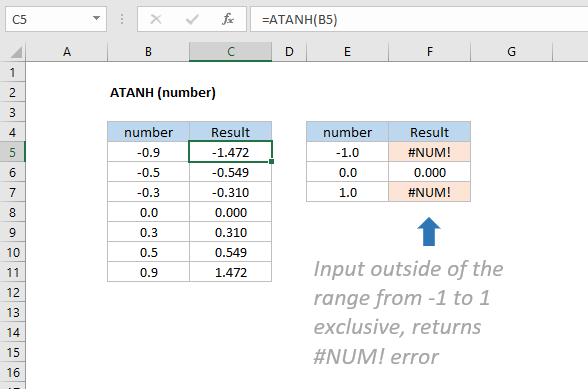Image resolution: width=588 pixels, height=389 pixels.
Task: Select cell containing -1.472
Action: (x=231, y=152)
